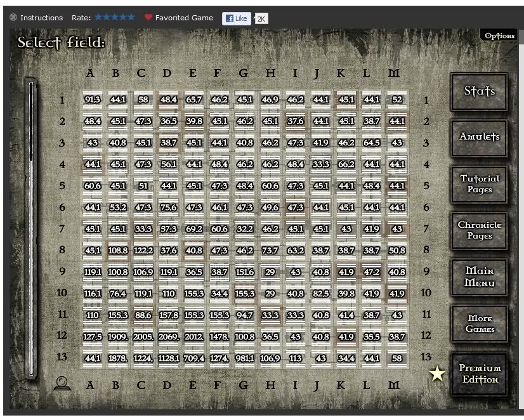The image size is (524, 420).
Task: Click the first rating star
Action: (x=98, y=17)
